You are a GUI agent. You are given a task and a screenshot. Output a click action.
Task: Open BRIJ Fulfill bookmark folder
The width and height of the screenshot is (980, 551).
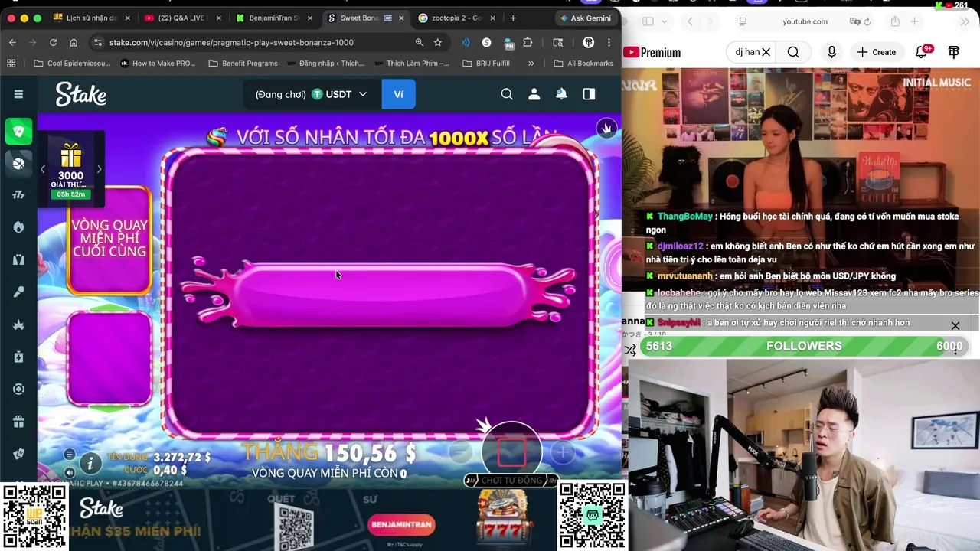pos(486,63)
